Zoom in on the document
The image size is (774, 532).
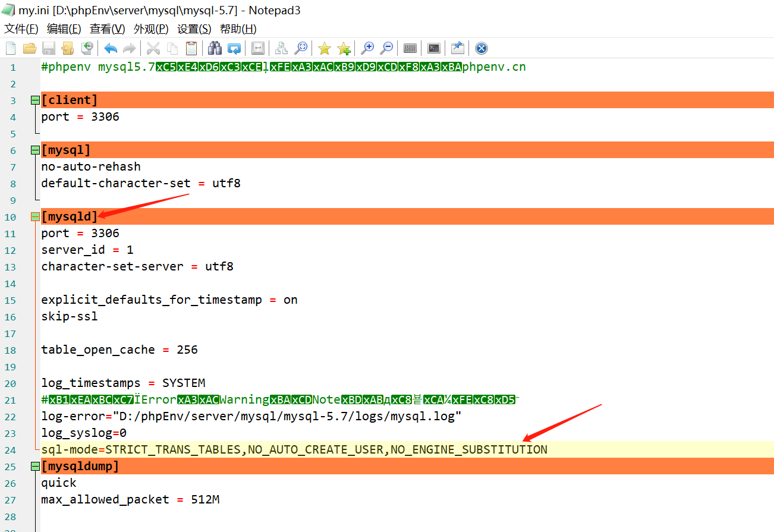(x=368, y=48)
